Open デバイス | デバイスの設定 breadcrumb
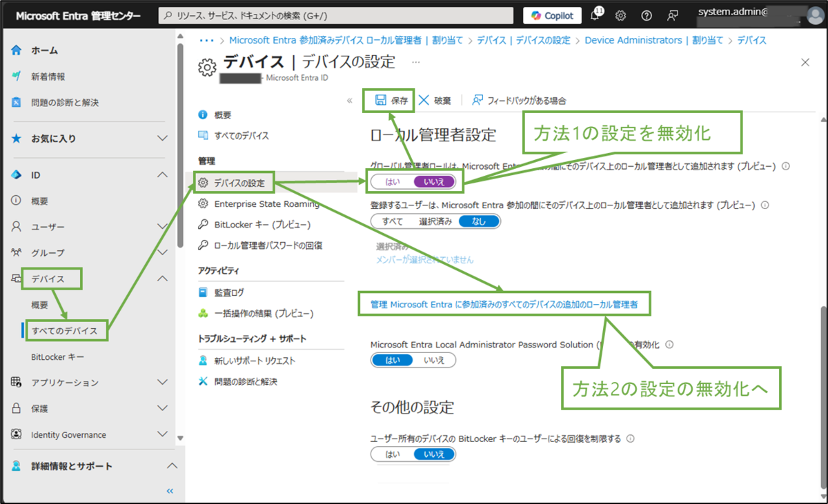 [523, 40]
